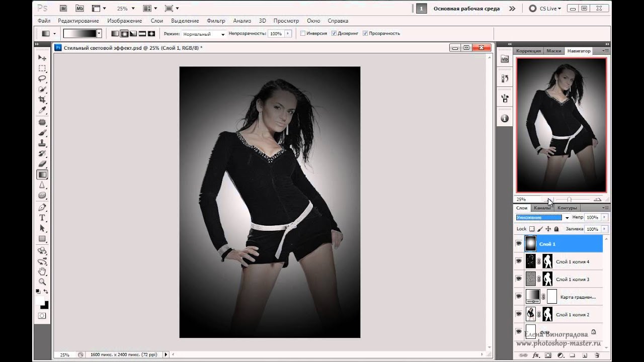Open the Фильтр menu

coord(216,21)
